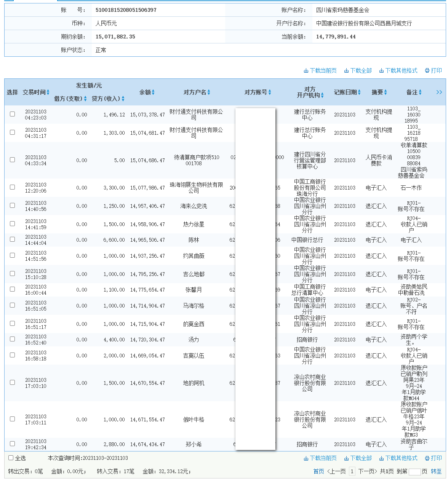Select the 陈林 row checkbox
448x480 pixels.
tap(13, 239)
